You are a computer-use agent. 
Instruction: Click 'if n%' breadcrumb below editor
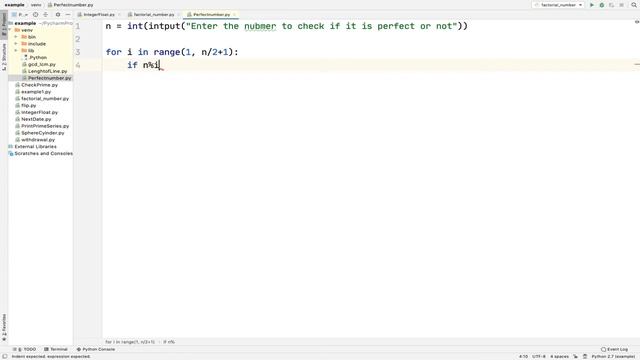click(169, 342)
